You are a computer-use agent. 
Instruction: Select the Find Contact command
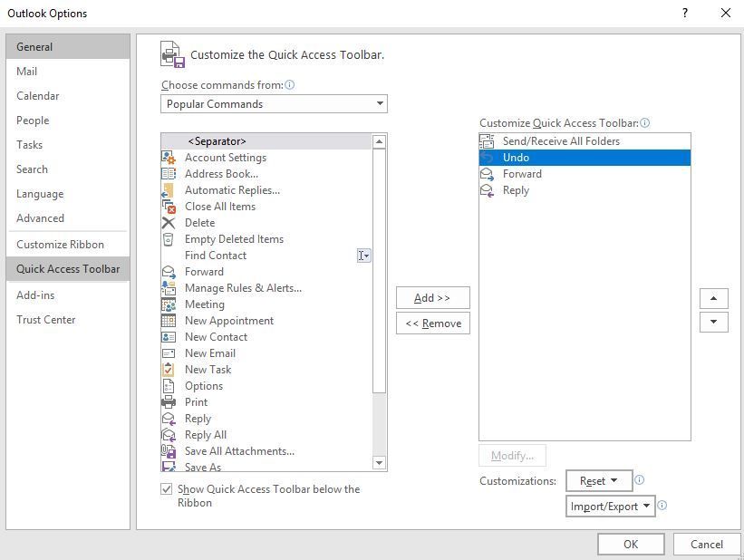click(x=266, y=256)
